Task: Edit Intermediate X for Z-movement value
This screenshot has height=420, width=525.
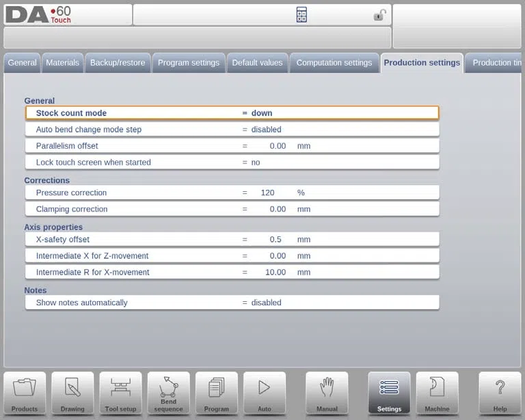Action: click(278, 256)
